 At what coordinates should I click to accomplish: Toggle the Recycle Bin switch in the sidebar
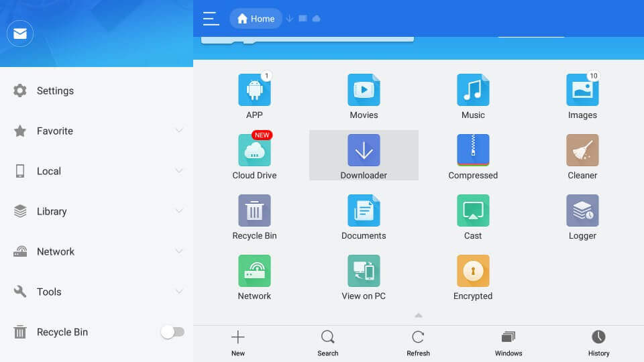click(172, 332)
